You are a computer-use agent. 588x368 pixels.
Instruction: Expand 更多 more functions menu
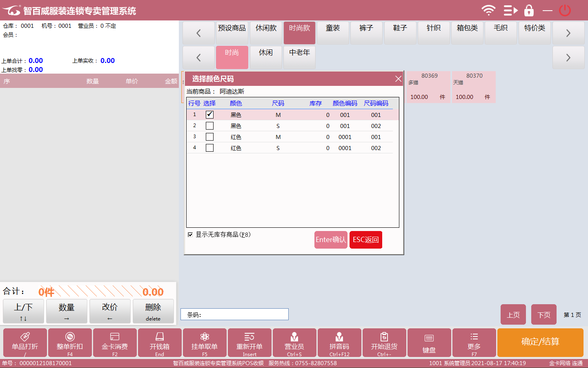pyautogui.click(x=474, y=343)
